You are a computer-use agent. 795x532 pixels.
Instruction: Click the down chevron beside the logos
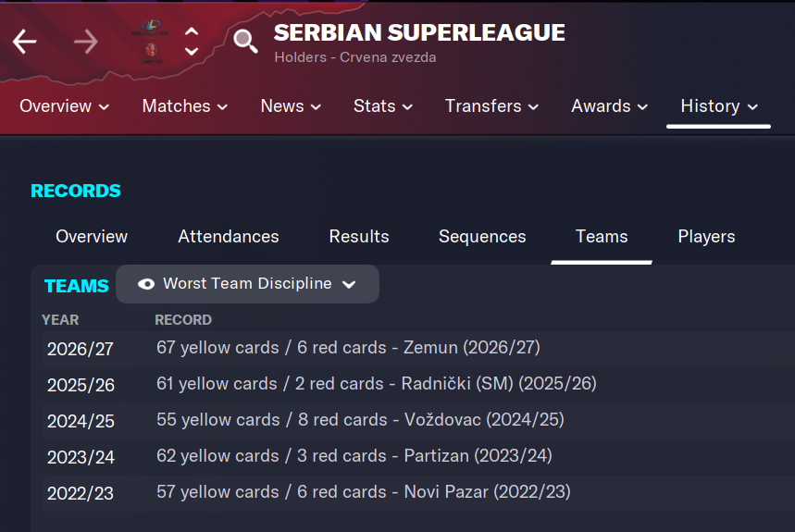[192, 52]
